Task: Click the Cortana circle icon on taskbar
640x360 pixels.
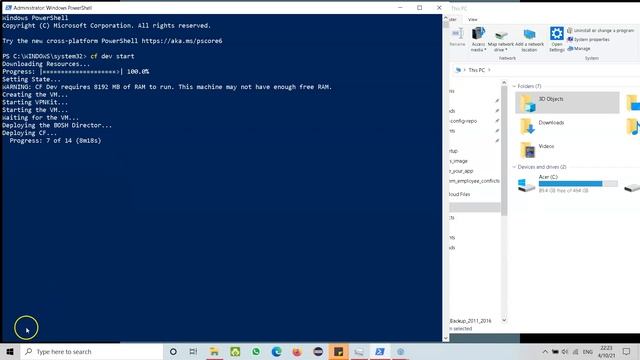Action: [x=173, y=351]
